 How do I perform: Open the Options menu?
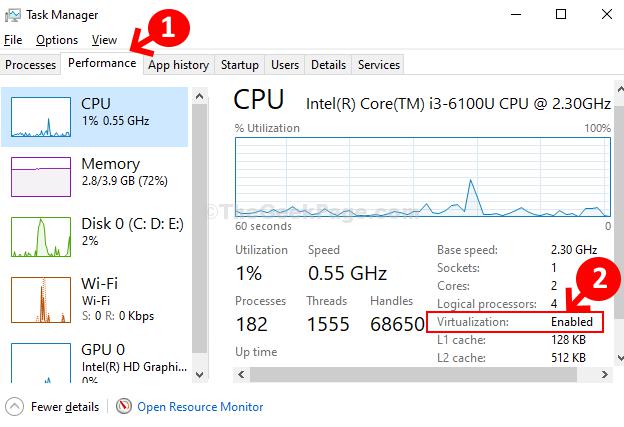point(57,40)
